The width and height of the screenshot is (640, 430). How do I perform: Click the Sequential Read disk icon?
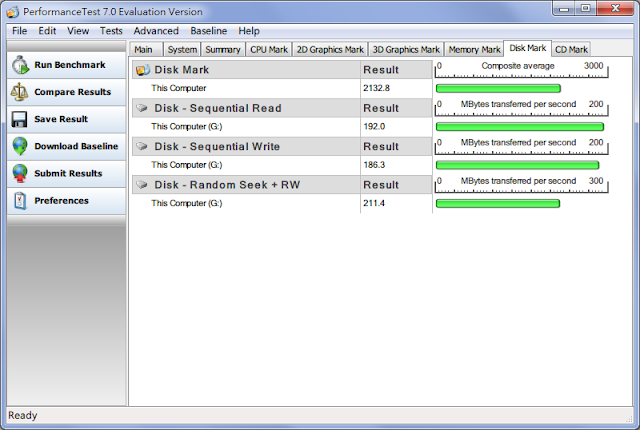click(x=142, y=108)
